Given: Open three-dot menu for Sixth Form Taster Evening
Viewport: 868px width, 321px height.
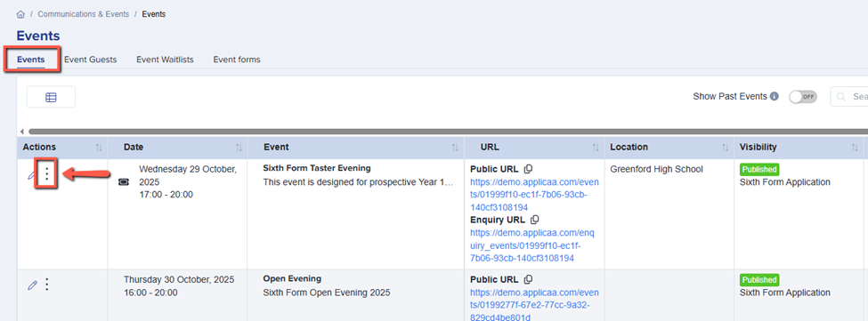Looking at the screenshot, I should pos(47,173).
